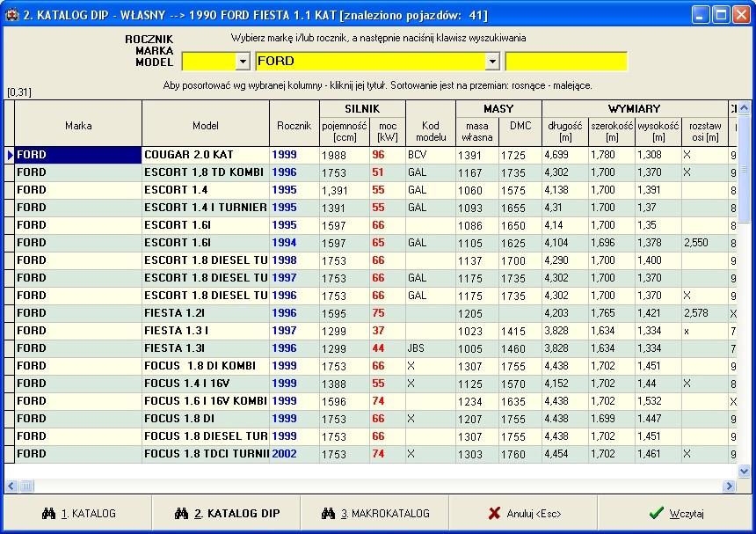
Task: Click the green checkmark icon beside Wczytaj
Action: click(x=656, y=513)
